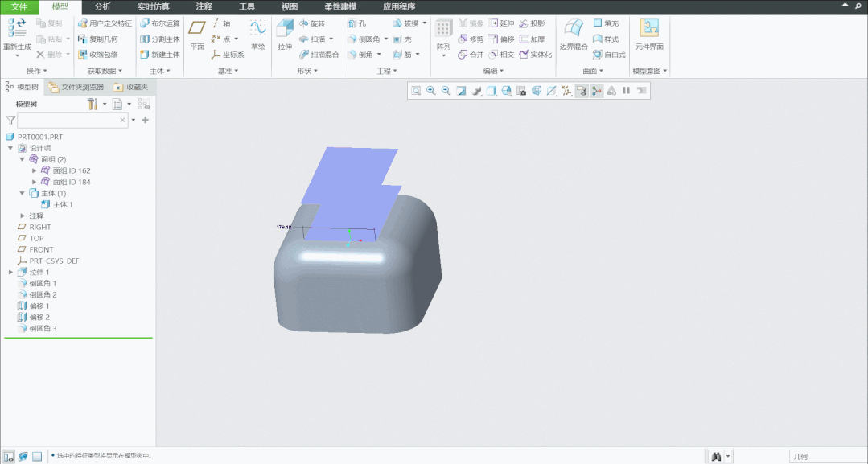Switch to the 柔性建模 ribbon tab

pyautogui.click(x=340, y=7)
